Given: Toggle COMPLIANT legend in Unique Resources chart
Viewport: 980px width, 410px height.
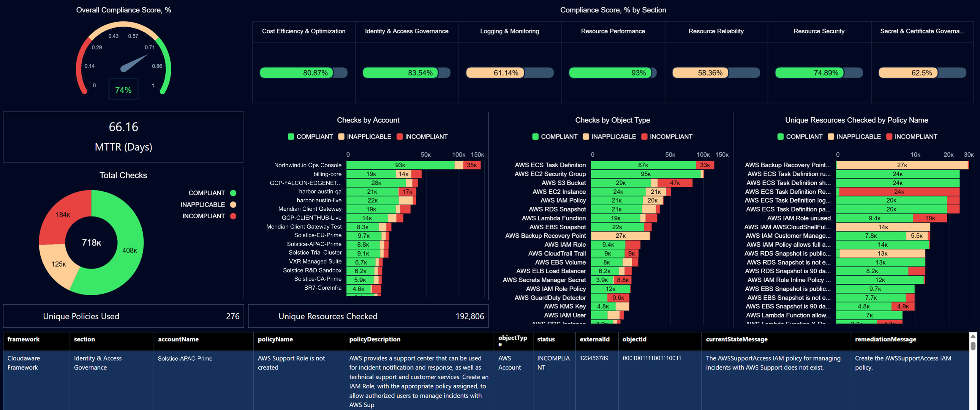Looking at the screenshot, I should click(800, 137).
